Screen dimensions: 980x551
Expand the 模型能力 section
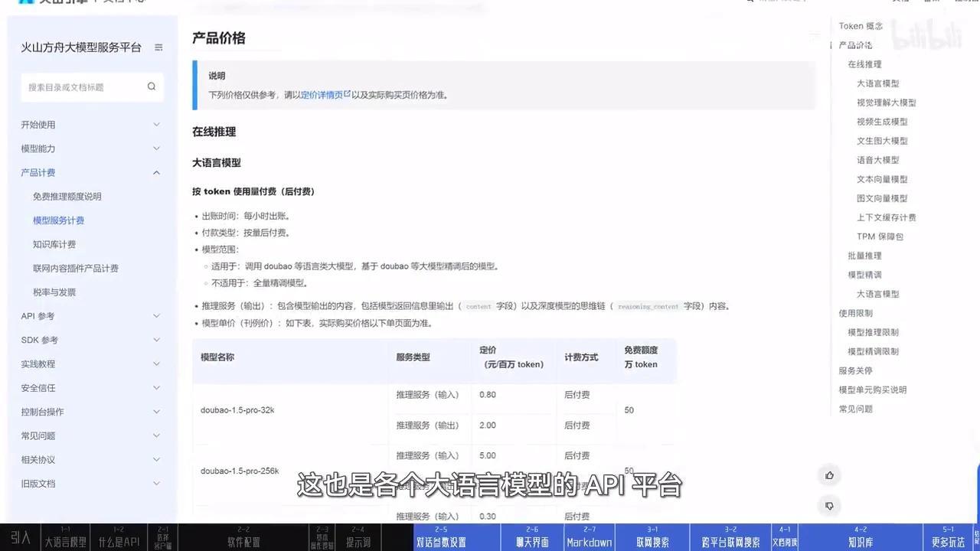(x=92, y=148)
